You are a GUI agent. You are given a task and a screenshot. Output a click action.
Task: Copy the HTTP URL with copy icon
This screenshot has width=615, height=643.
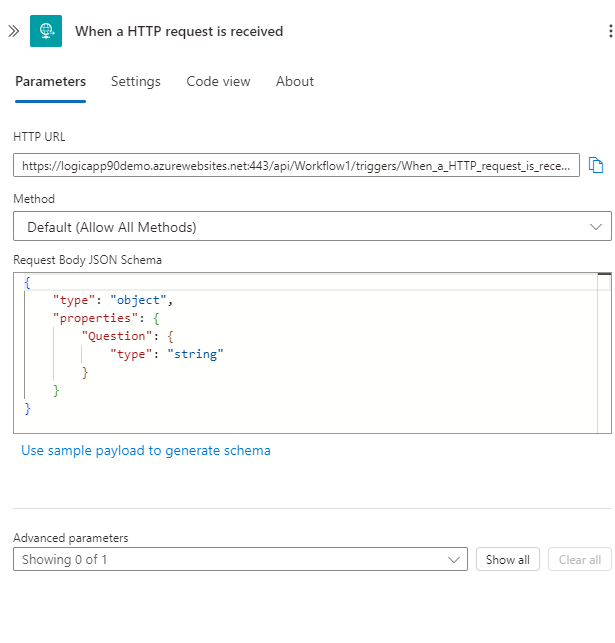pos(596,165)
